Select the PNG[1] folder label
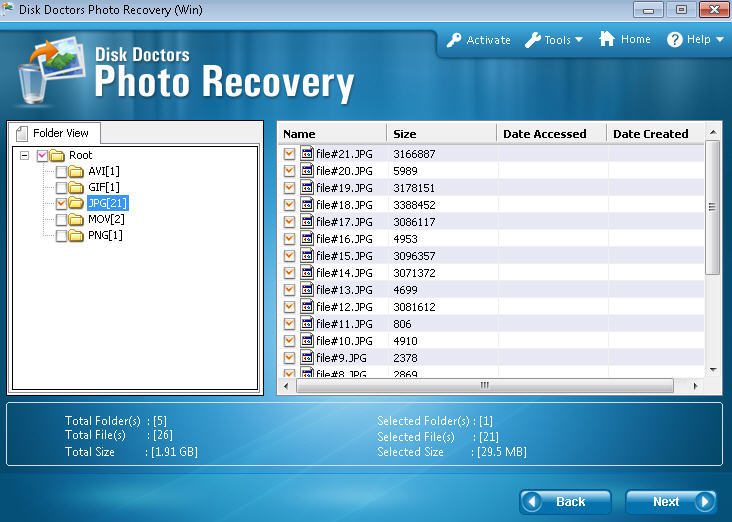Viewport: 732px width, 522px height. (x=106, y=235)
